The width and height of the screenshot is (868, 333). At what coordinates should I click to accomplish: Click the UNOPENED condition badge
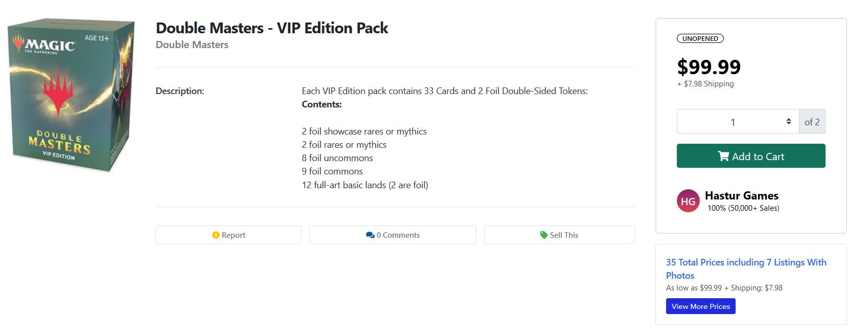pos(700,38)
